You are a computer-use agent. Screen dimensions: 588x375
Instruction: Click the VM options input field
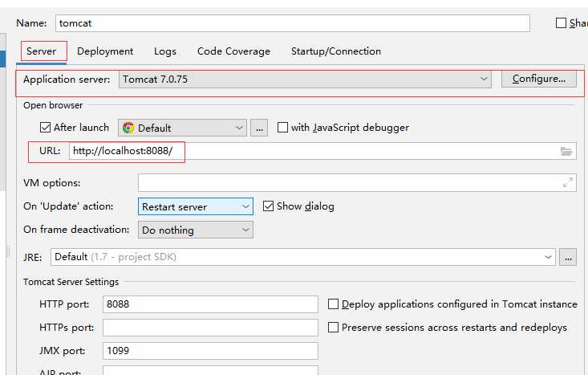click(x=357, y=183)
